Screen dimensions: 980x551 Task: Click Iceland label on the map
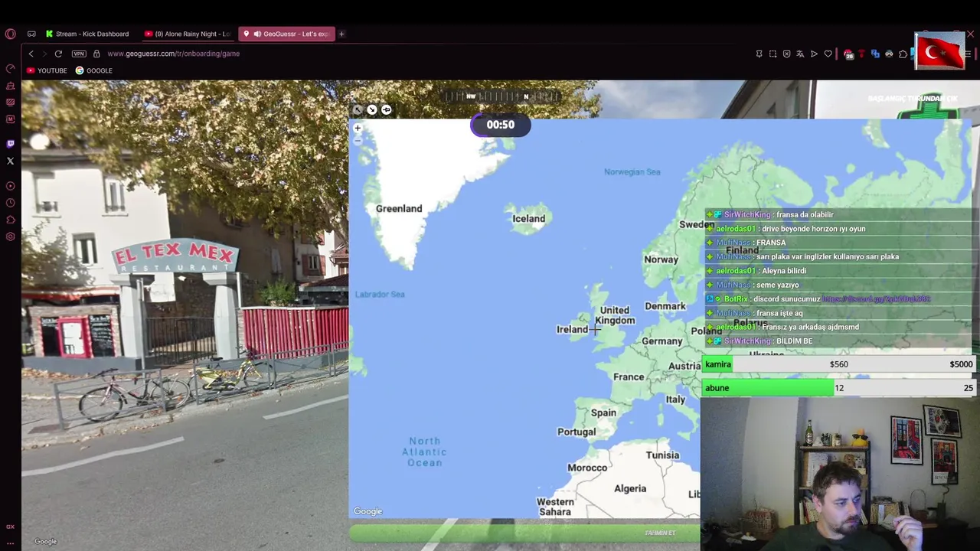[x=529, y=219]
